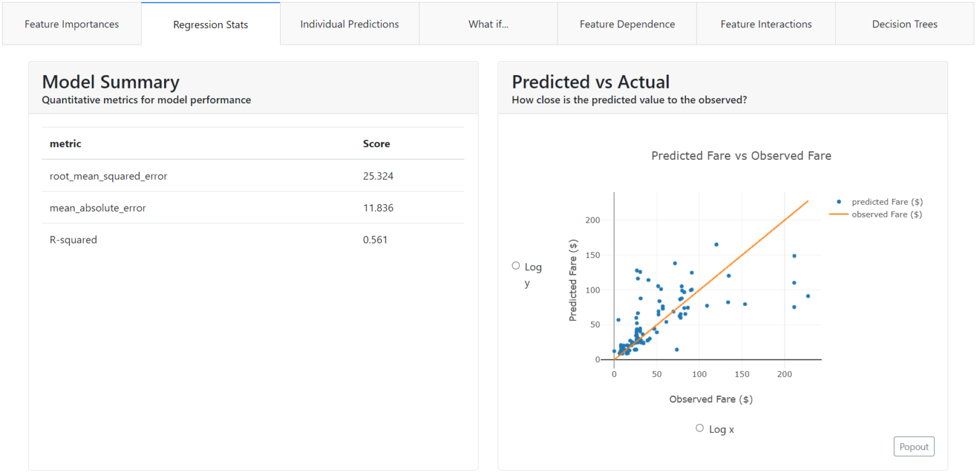Open the Decision Trees tab
Screen dimensions: 980x473
tap(905, 24)
